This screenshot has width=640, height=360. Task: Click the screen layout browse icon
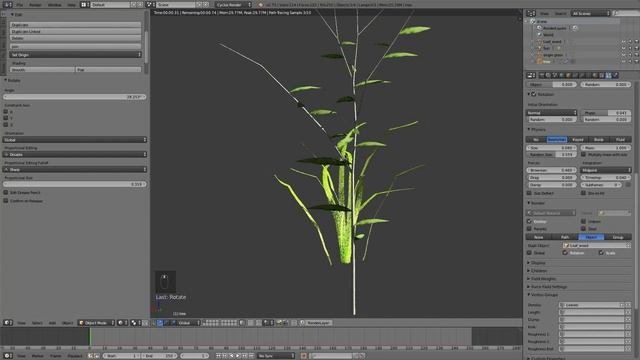[84, 4]
